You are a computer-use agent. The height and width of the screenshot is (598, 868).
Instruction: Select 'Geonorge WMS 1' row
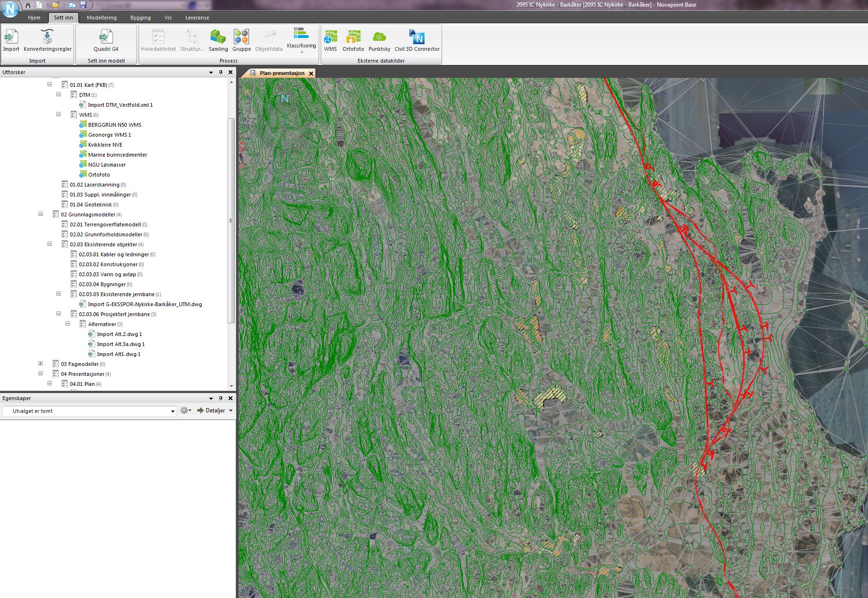(105, 135)
